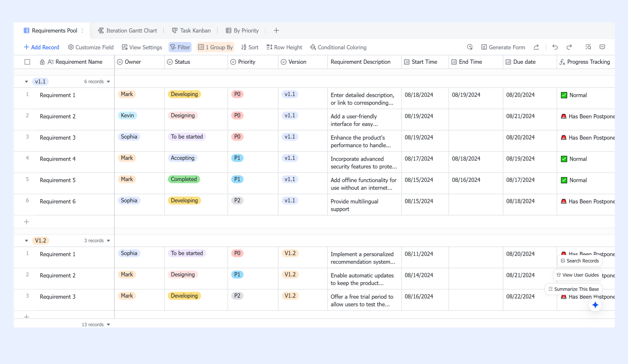Open the comments icon in the toolbar
Screen dimensions: 628x364
602,47
